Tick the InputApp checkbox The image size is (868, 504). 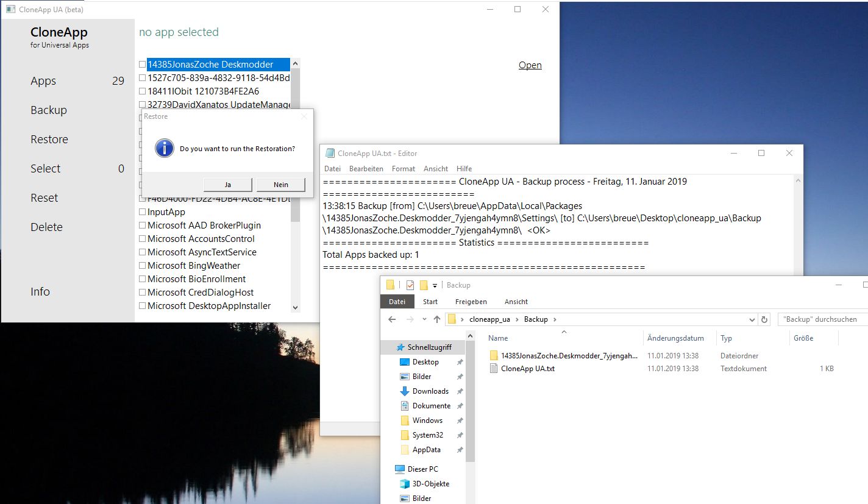click(142, 212)
